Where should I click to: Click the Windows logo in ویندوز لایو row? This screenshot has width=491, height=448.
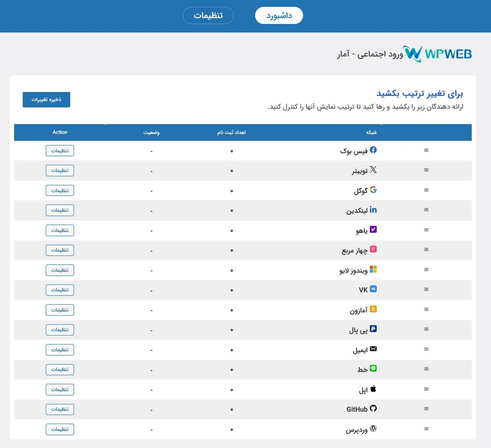[373, 269]
